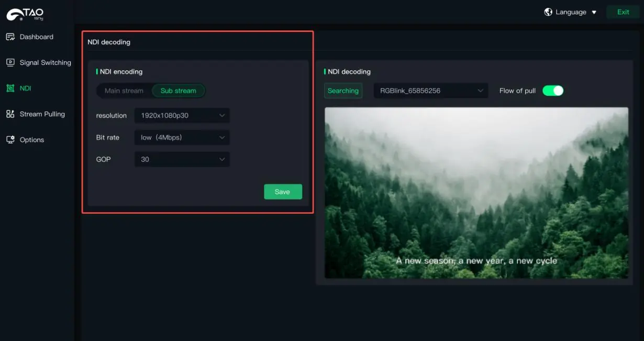Click the Dashboard sidebar icon
The height and width of the screenshot is (341, 644).
coord(10,37)
